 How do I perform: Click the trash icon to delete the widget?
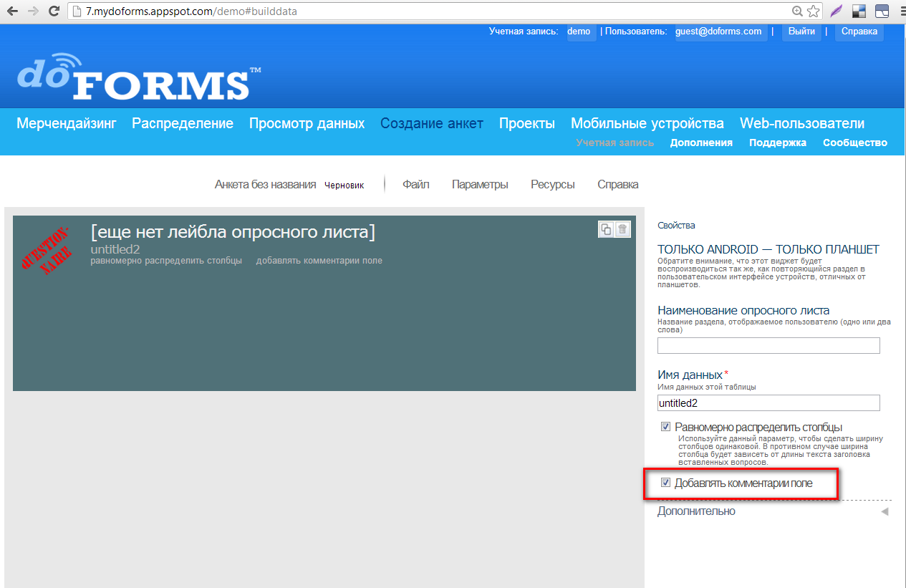[x=622, y=229]
